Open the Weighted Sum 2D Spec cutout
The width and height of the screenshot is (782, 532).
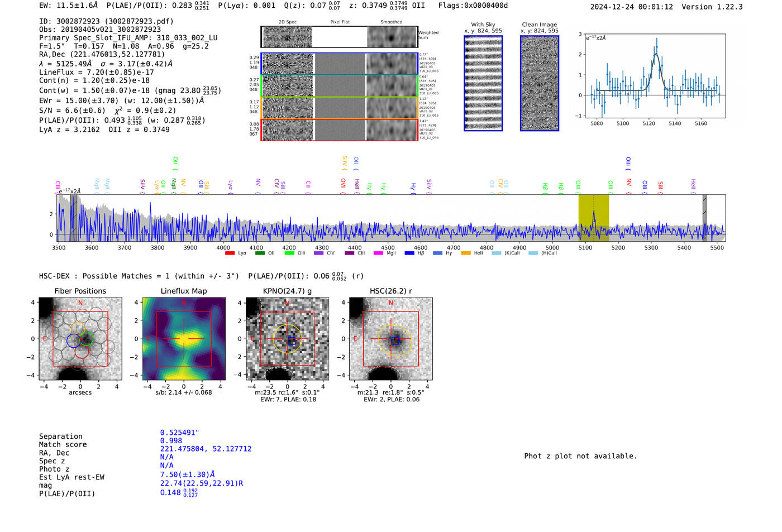287,37
